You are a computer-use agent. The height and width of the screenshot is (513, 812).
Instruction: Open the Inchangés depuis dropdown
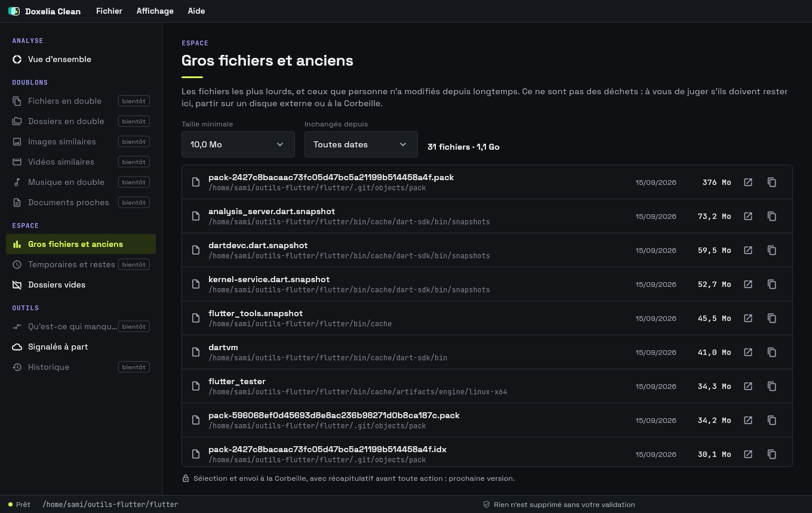click(x=361, y=144)
